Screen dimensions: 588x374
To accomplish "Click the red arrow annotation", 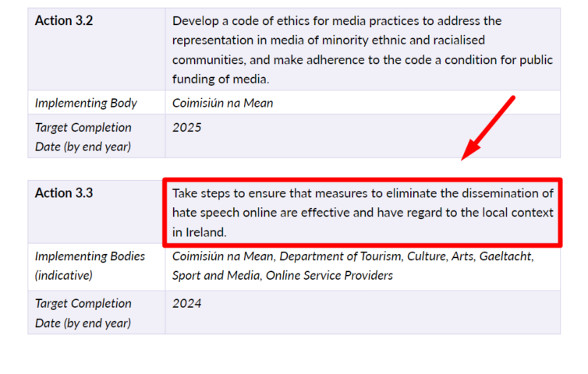I will [x=488, y=127].
